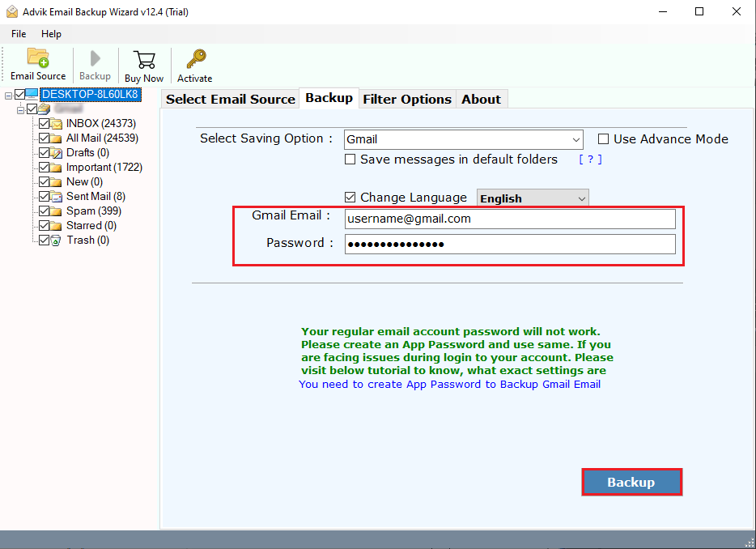This screenshot has width=756, height=549.
Task: Uncheck the Trash (0) checkbox
Action: pos(44,240)
